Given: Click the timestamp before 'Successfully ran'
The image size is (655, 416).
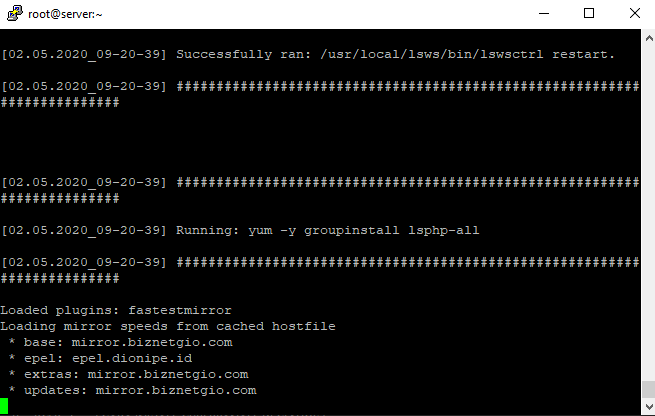Looking at the screenshot, I should coord(84,54).
